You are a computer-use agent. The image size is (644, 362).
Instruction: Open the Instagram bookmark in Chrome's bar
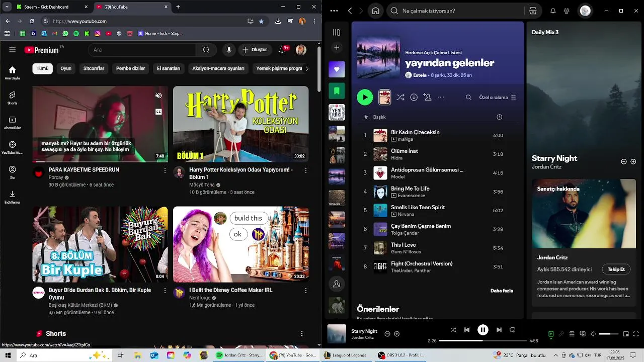coord(98,34)
